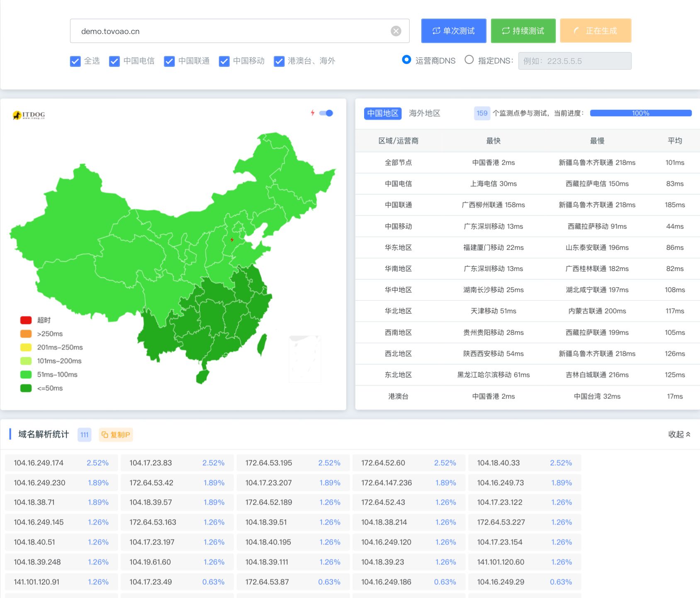The width and height of the screenshot is (700, 598).
Task: Select the 中国移动 row in the table
Action: 527,226
